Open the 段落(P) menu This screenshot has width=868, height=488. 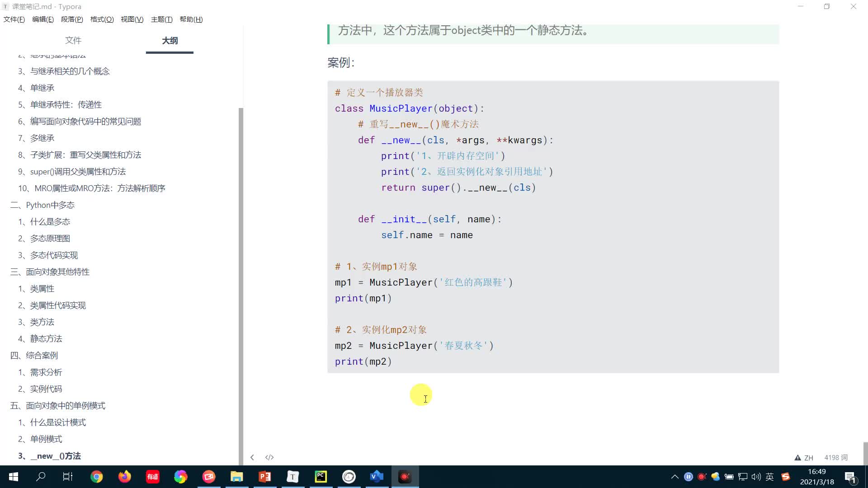pos(72,19)
